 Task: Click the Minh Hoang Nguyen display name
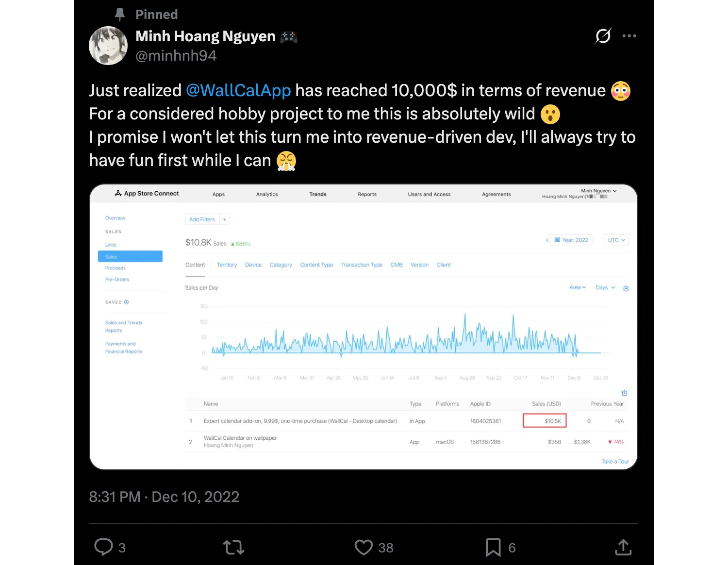205,36
